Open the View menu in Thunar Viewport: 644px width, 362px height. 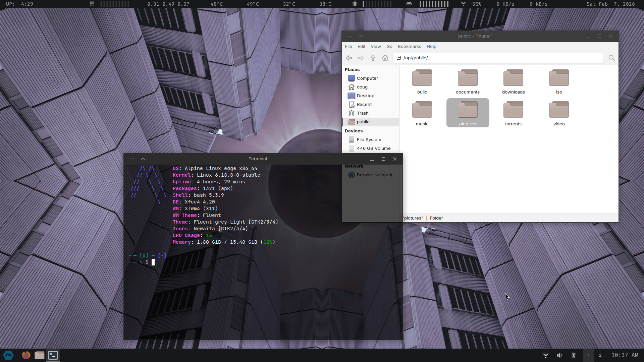click(375, 47)
